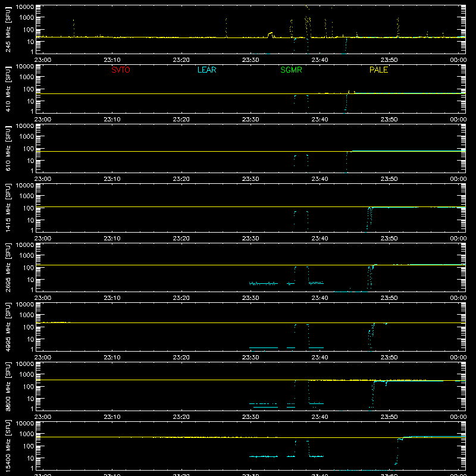Viewport: 476px width, 476px height.
Task: Click the small 245 MHz bump near 23:33
Action: 271,35
